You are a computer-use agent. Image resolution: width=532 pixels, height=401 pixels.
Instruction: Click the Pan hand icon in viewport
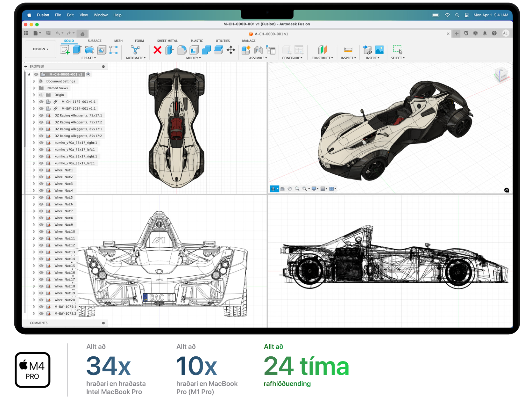pos(290,189)
